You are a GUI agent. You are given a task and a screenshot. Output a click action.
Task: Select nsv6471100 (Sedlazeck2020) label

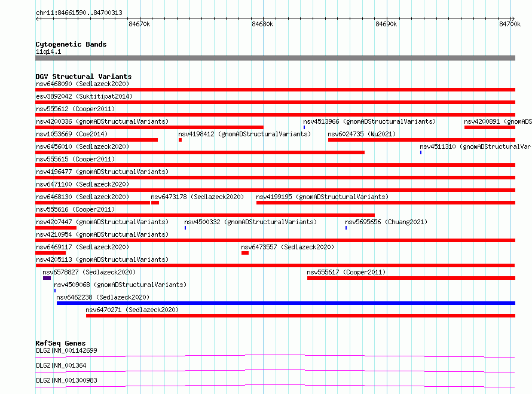(x=82, y=184)
